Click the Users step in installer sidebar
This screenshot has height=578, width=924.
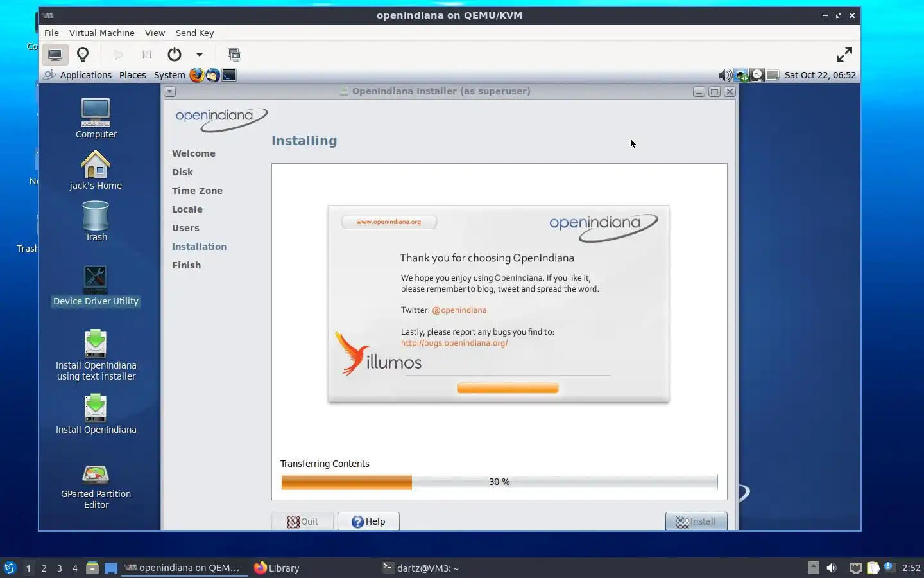tap(185, 228)
